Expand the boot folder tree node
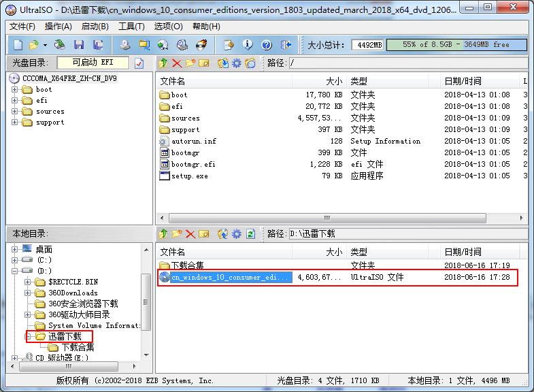The image size is (534, 392). 15,90
